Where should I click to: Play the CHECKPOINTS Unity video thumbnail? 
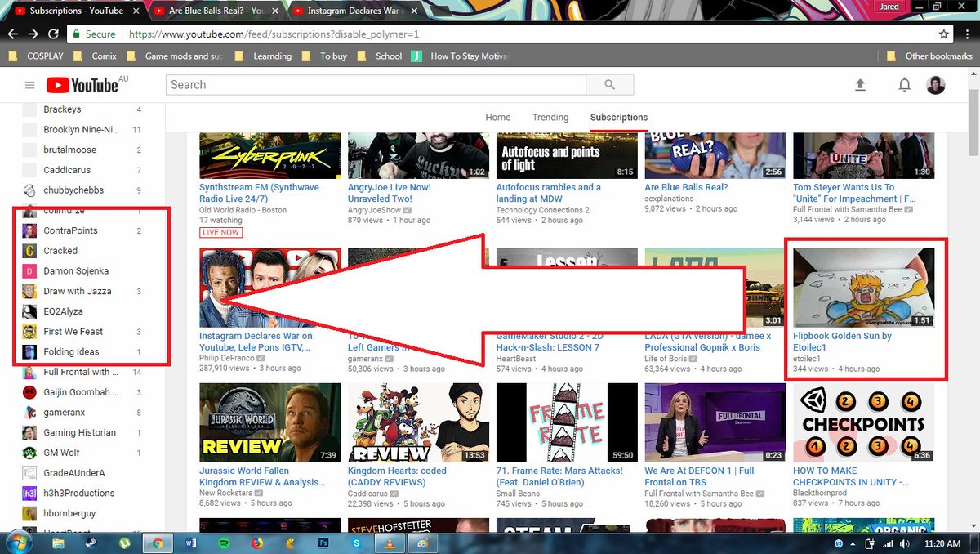864,422
